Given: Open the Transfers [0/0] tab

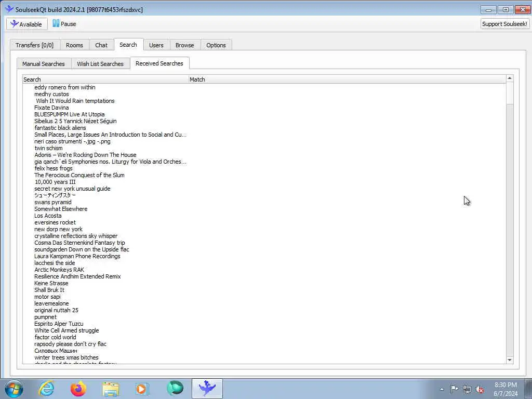Looking at the screenshot, I should pyautogui.click(x=35, y=45).
